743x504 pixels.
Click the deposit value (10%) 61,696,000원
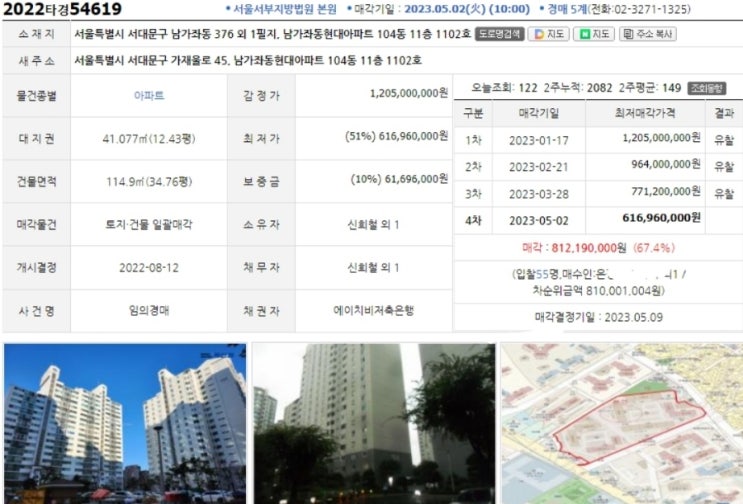399,180
